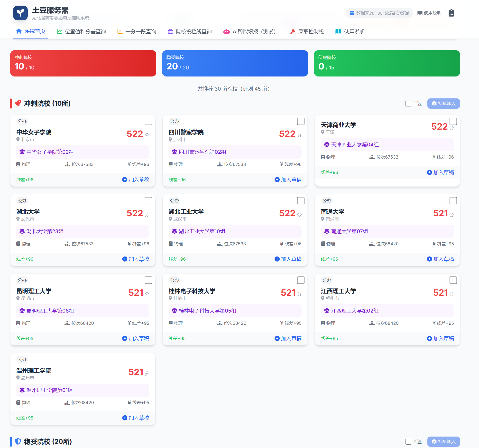The width and height of the screenshot is (479, 448).
Task: Add 天津商业大学 to draft via 加入草稿
Action: (x=441, y=172)
